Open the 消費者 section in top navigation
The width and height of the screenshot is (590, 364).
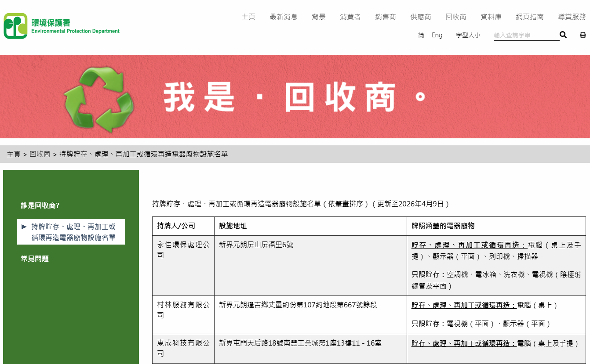[x=350, y=17]
